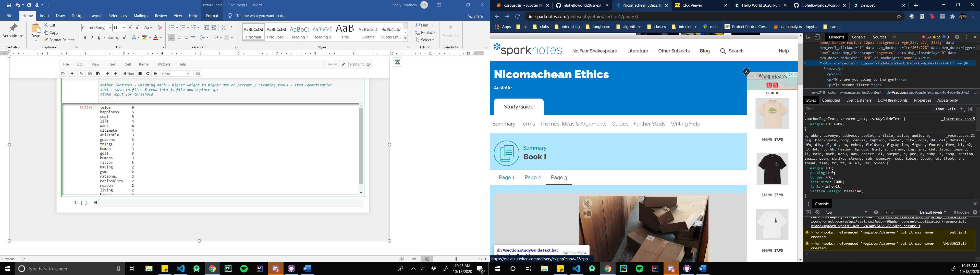This screenshot has width=980, height=275.
Task: Toggle the :hov element state panel
Action: click(x=940, y=109)
